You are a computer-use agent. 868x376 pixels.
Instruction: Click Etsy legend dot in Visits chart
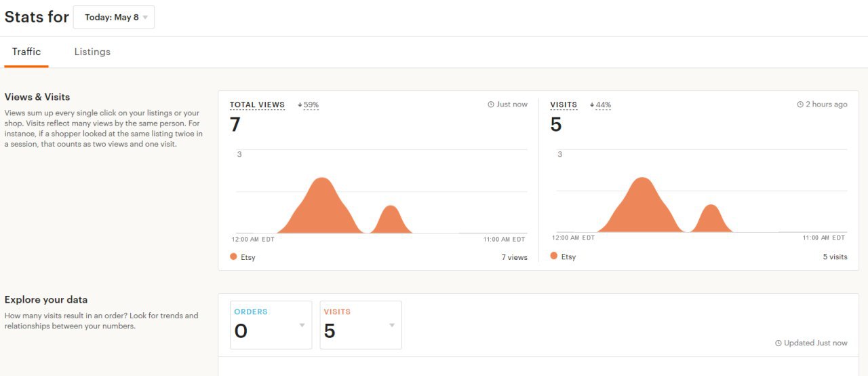point(554,256)
